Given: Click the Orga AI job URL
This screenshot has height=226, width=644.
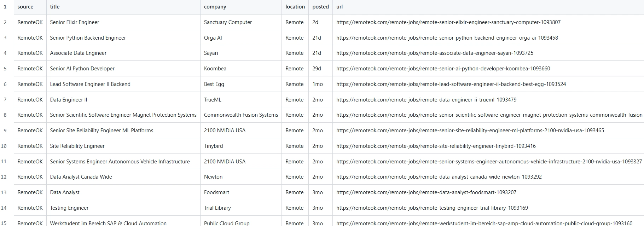Looking at the screenshot, I should tap(447, 38).
